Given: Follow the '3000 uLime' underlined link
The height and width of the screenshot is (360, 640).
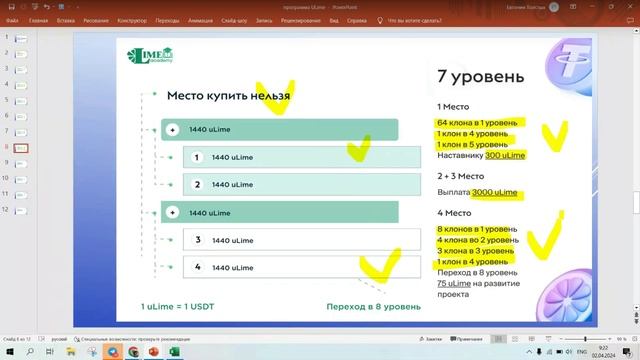Looking at the screenshot, I should [x=494, y=192].
